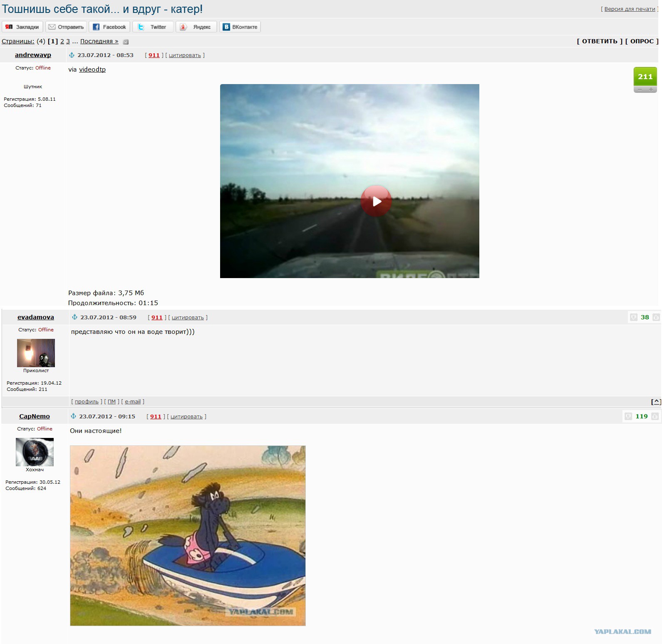Share the topic on Twitter
The image size is (662, 644).
tap(153, 27)
